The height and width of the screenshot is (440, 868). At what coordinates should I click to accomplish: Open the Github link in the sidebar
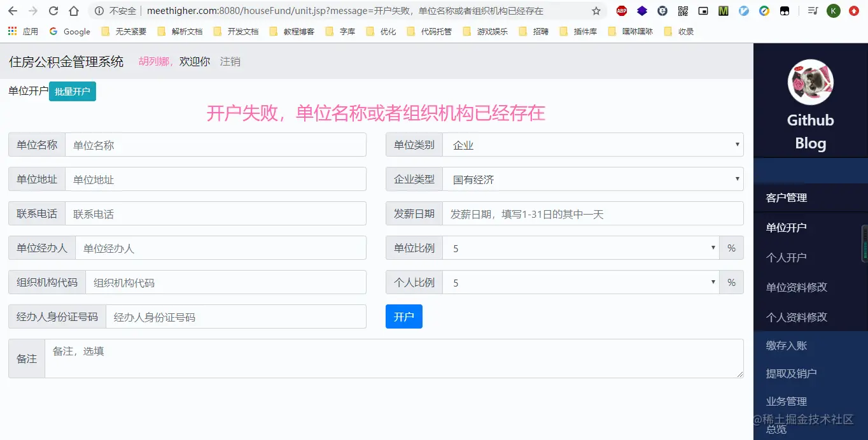point(811,120)
